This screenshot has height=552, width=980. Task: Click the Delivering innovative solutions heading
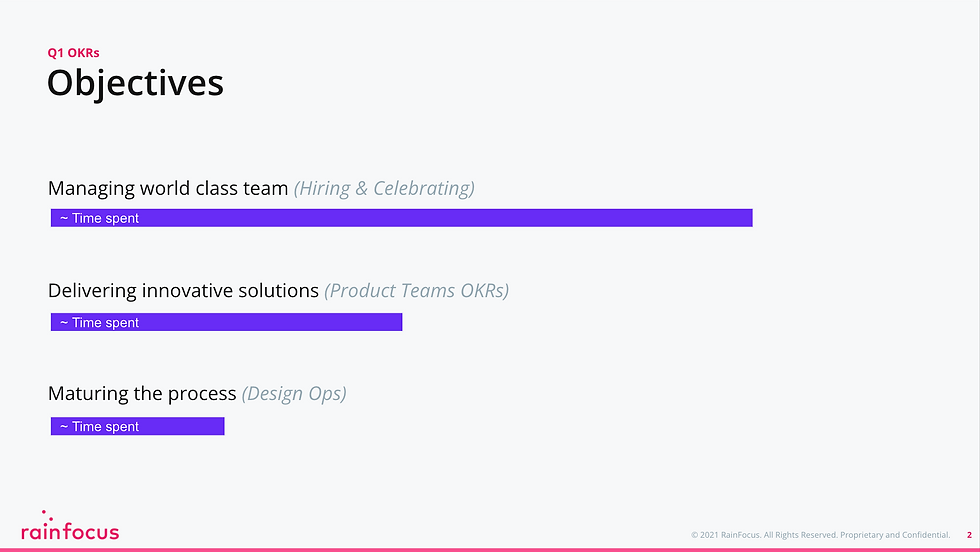(x=183, y=291)
